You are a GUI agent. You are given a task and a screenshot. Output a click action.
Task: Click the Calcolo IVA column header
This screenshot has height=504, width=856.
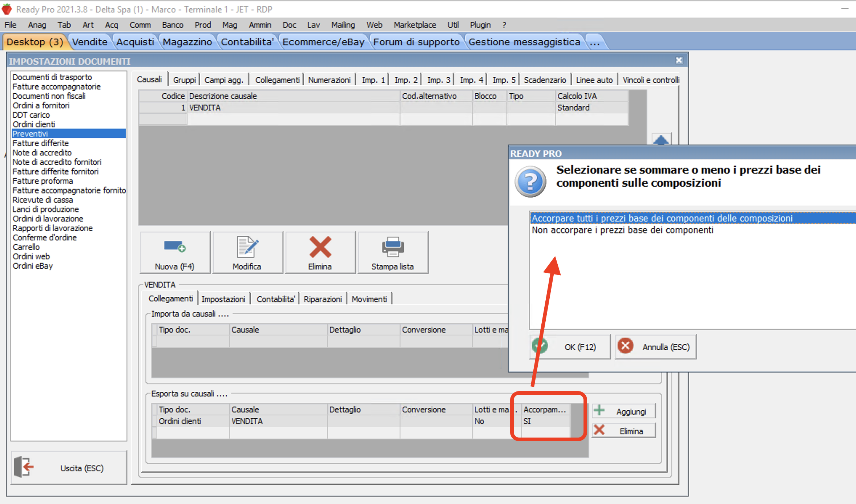tap(591, 96)
